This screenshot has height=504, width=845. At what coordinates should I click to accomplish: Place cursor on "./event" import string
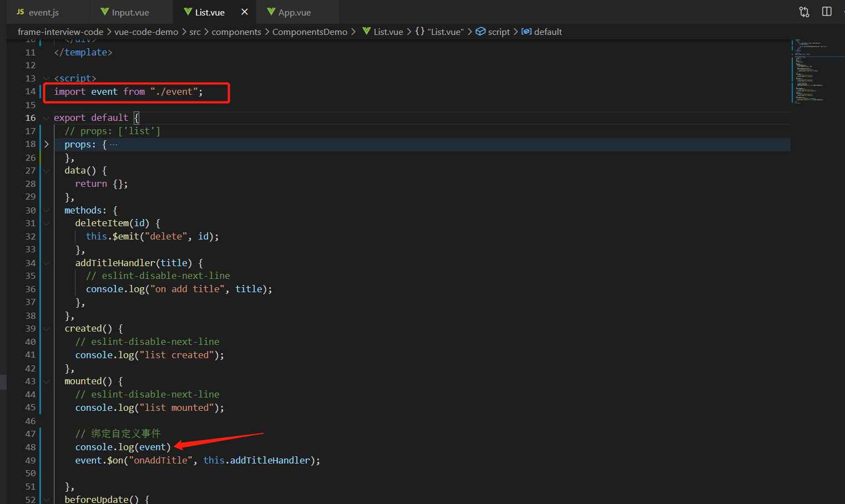pyautogui.click(x=174, y=91)
